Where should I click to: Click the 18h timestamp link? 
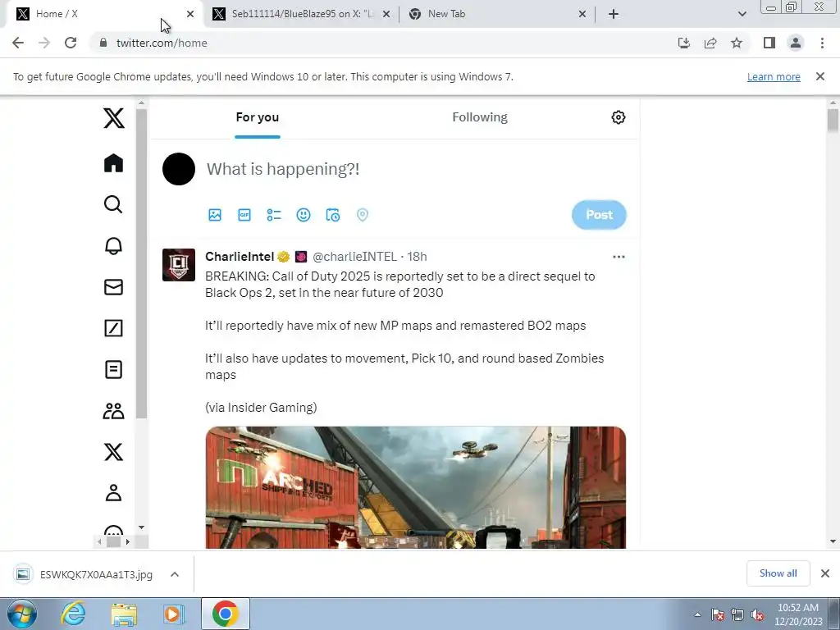[x=417, y=257]
